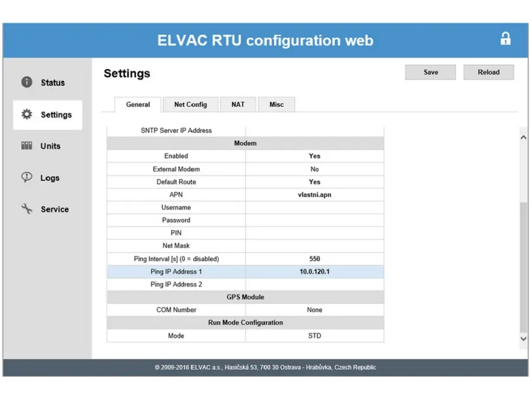Toggle the Default Route value
The image size is (532, 399).
coord(314,182)
